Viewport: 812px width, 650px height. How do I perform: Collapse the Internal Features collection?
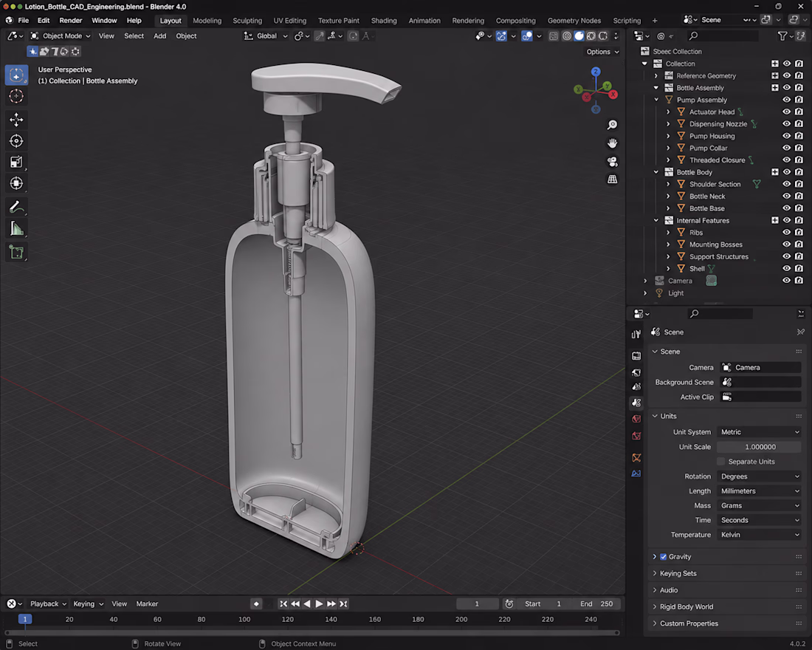click(656, 220)
